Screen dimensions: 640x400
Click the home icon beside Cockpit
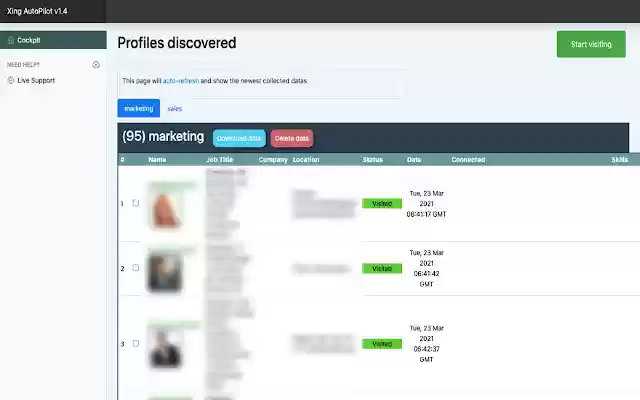tap(11, 40)
